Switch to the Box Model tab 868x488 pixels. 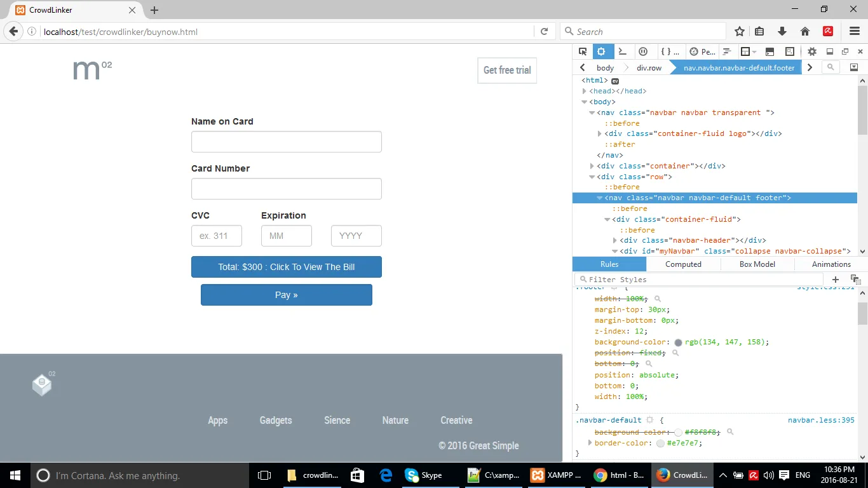click(757, 264)
